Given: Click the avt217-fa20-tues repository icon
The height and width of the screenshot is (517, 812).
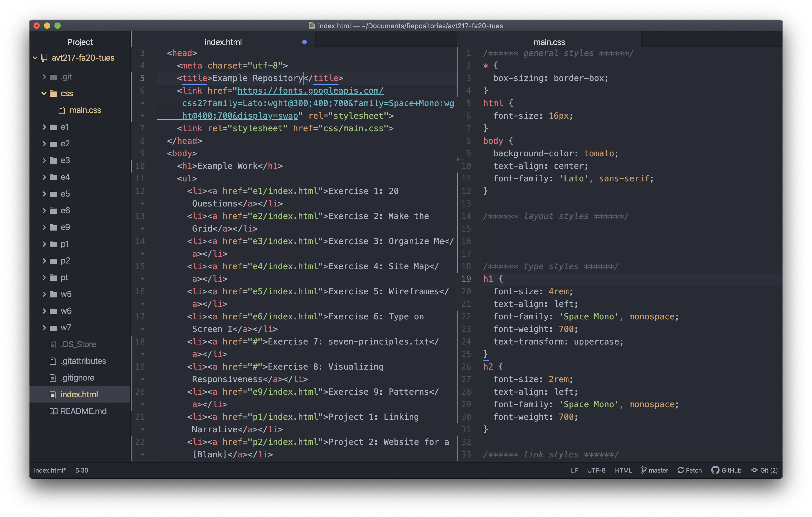Looking at the screenshot, I should (44, 58).
